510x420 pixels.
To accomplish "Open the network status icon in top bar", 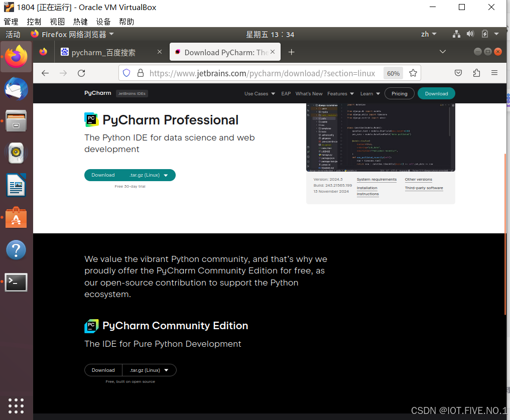I will click(456, 34).
